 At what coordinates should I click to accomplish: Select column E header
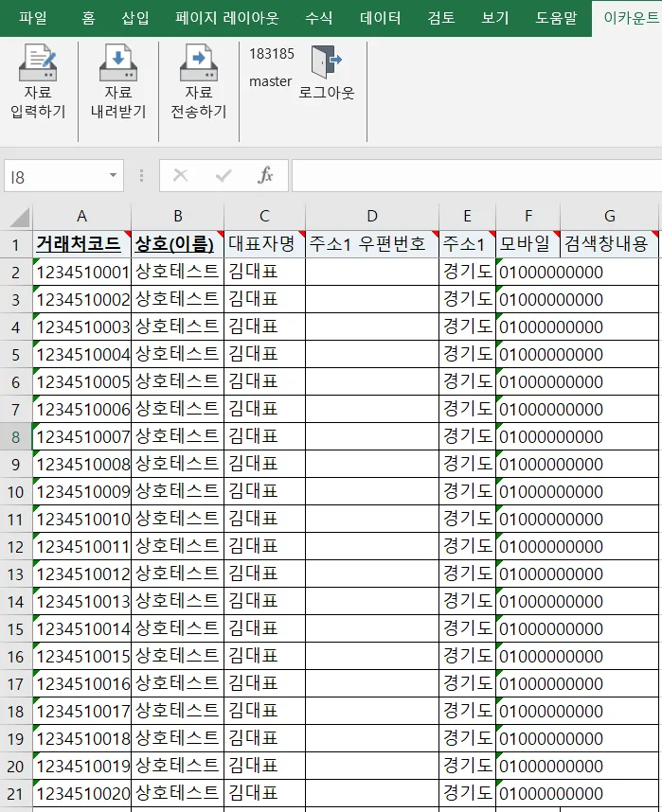pos(467,216)
